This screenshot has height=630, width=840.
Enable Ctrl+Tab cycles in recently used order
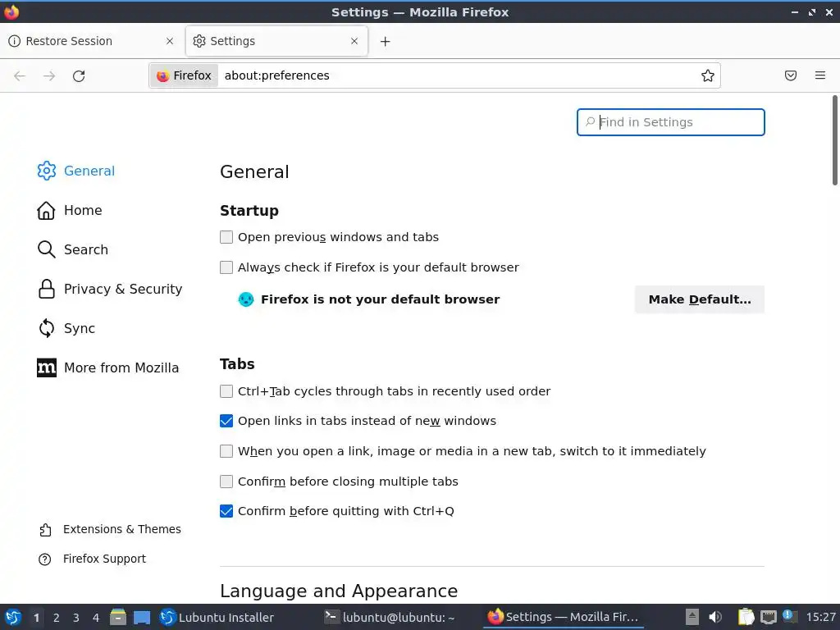226,391
